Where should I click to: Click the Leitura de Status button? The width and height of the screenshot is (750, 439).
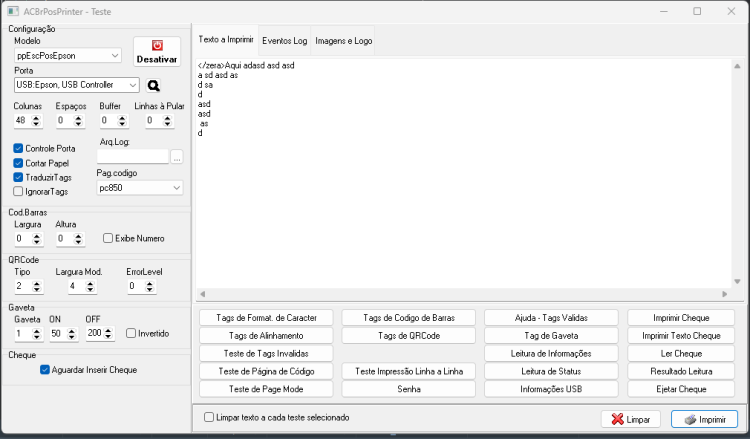tap(551, 371)
